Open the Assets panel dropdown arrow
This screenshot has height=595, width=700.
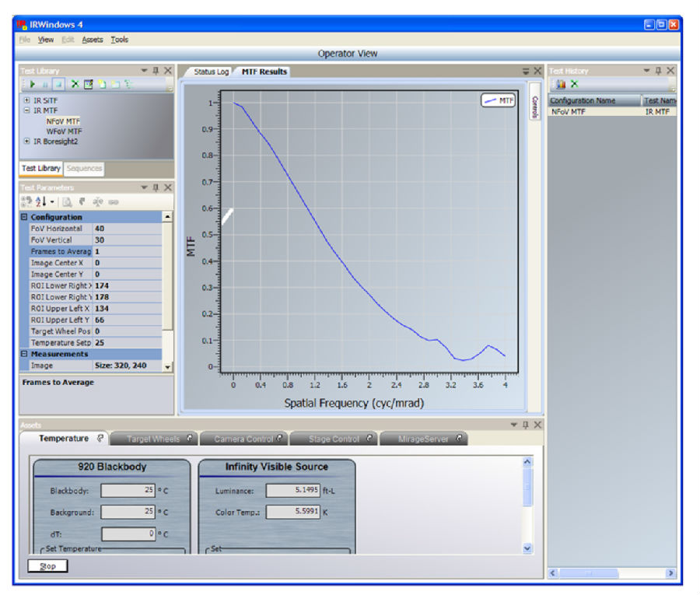(x=514, y=425)
